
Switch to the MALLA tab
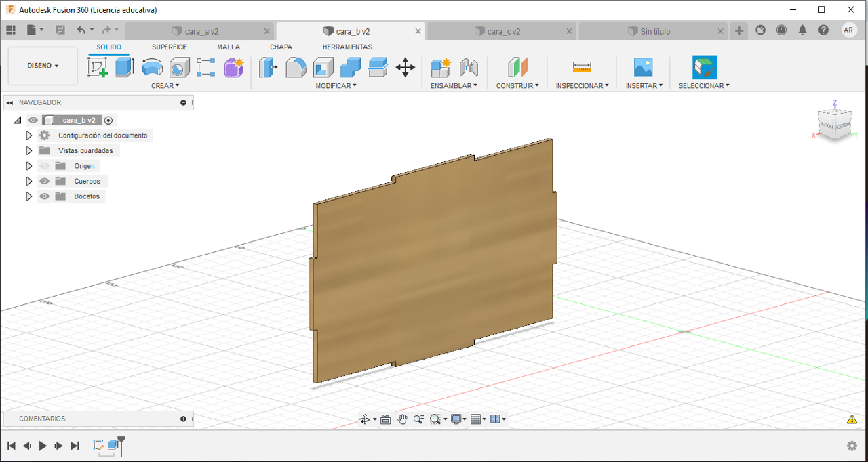(x=229, y=47)
